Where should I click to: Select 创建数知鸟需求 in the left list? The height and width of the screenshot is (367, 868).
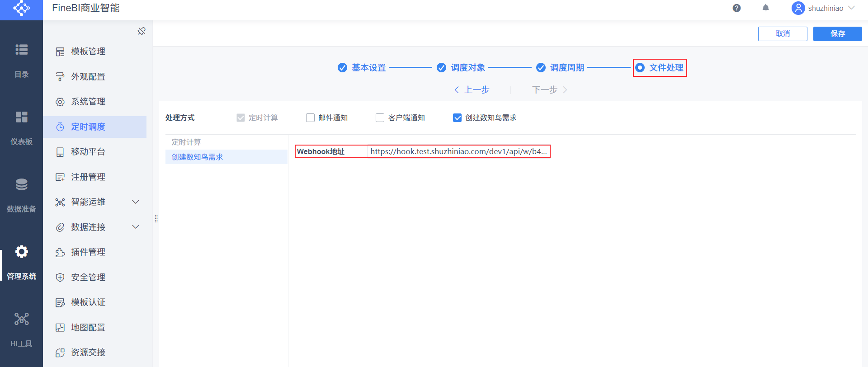click(x=226, y=157)
